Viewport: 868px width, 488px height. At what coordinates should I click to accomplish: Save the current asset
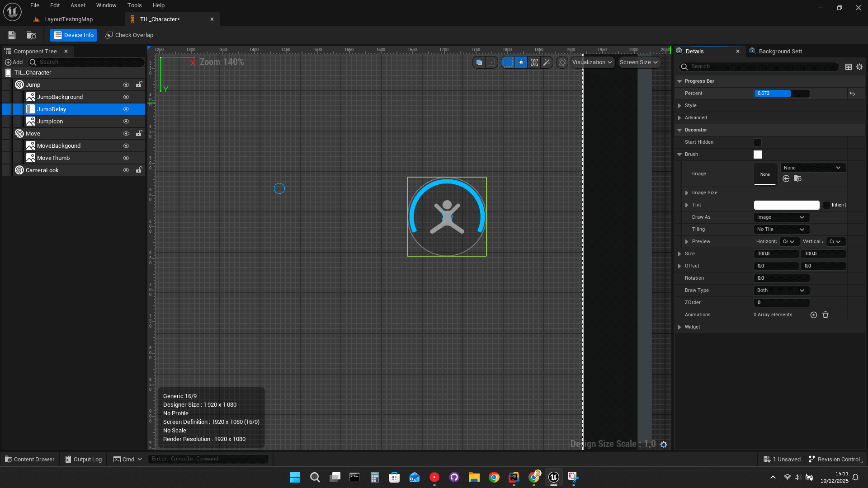(12, 35)
